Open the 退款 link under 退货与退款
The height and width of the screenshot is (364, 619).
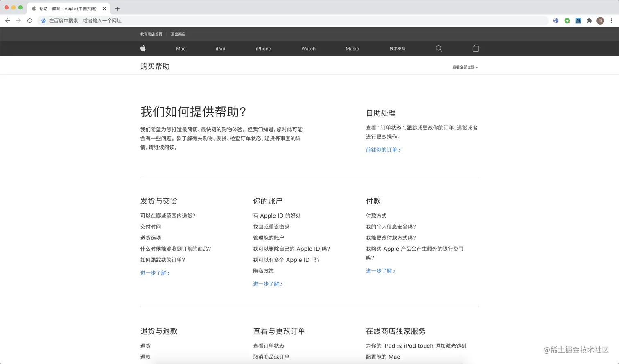click(x=145, y=357)
